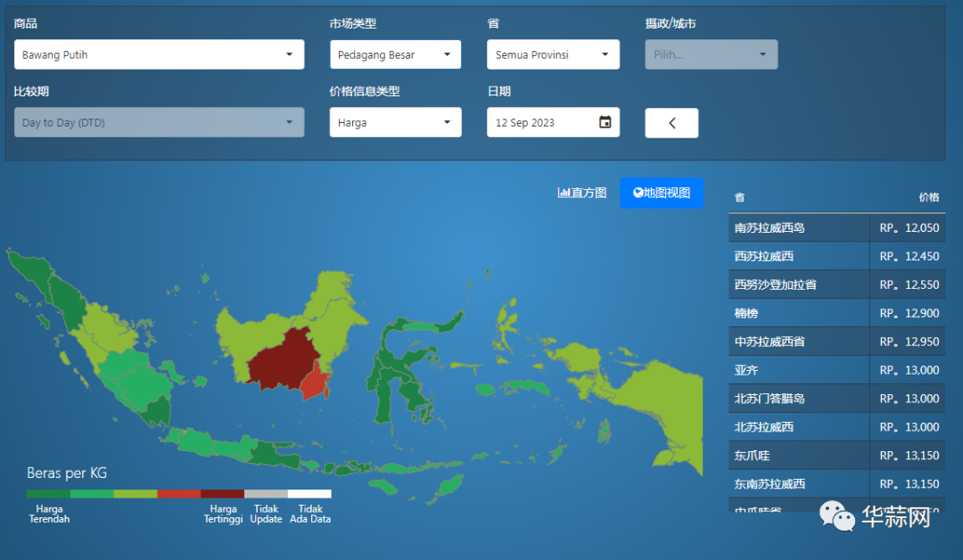The height and width of the screenshot is (560, 963).
Task: Open the Harga price info type dropdown
Action: click(x=395, y=122)
